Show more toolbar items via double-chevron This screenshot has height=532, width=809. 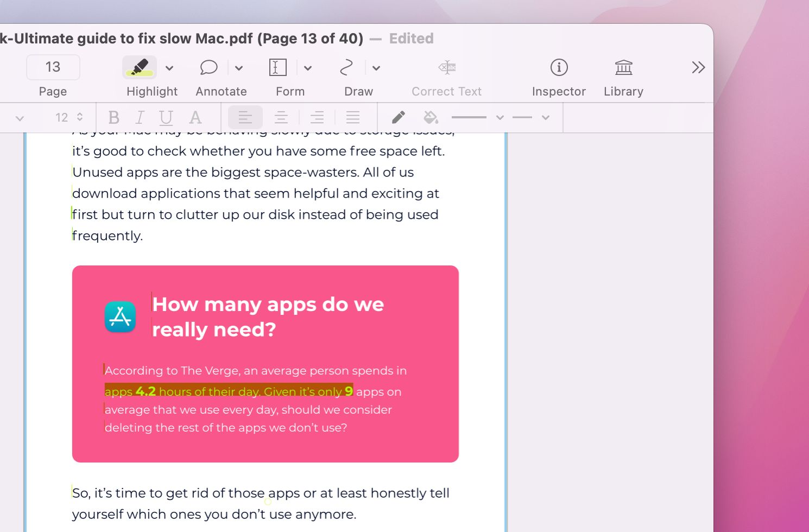[x=698, y=67]
